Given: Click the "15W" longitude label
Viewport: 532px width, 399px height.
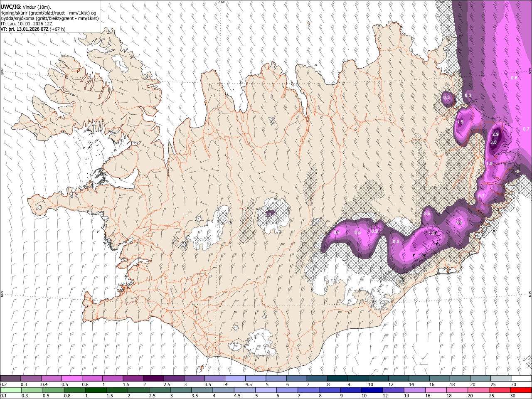Looking at the screenshot, I should click(440, 2).
